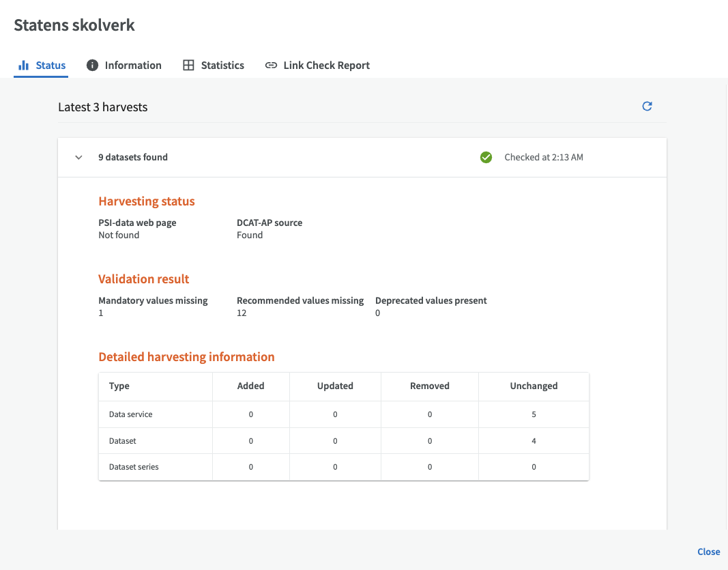Click the bar chart Status icon
Viewport: 728px width, 570px height.
tap(24, 66)
